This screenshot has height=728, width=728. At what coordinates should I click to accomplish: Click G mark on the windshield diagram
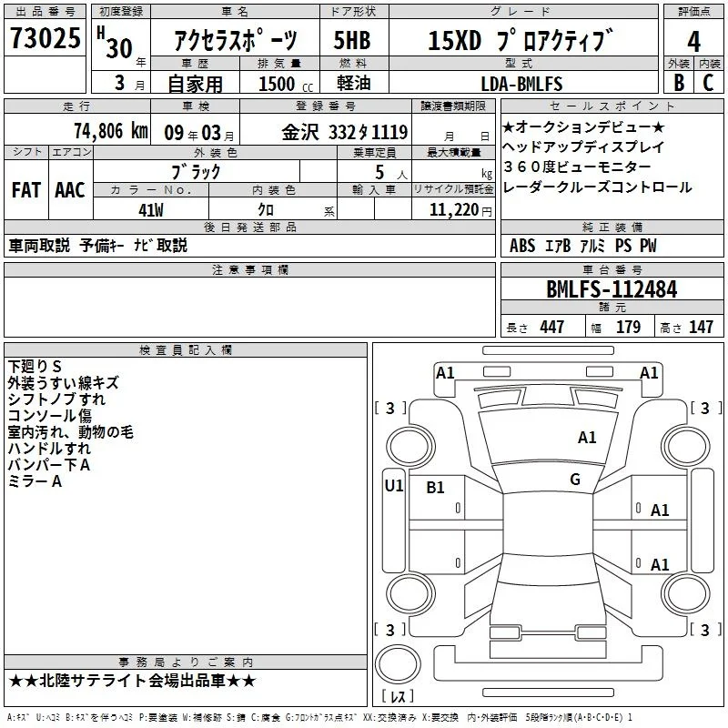tap(575, 480)
